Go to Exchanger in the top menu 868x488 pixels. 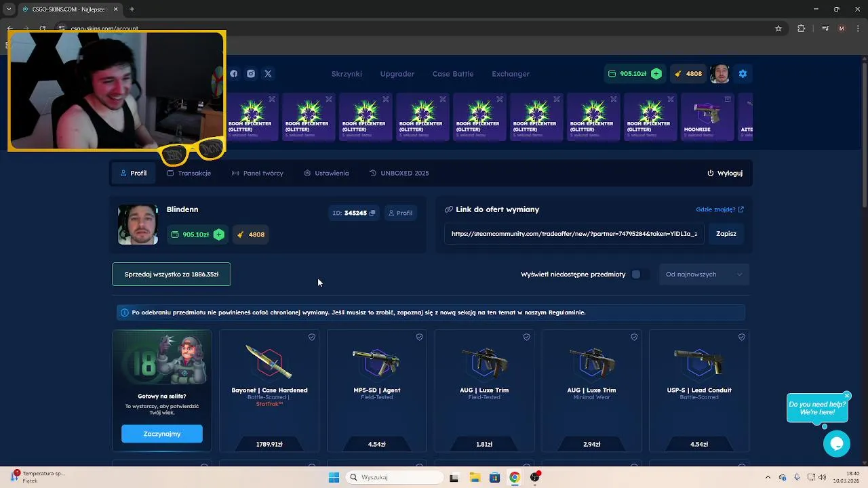pyautogui.click(x=511, y=74)
